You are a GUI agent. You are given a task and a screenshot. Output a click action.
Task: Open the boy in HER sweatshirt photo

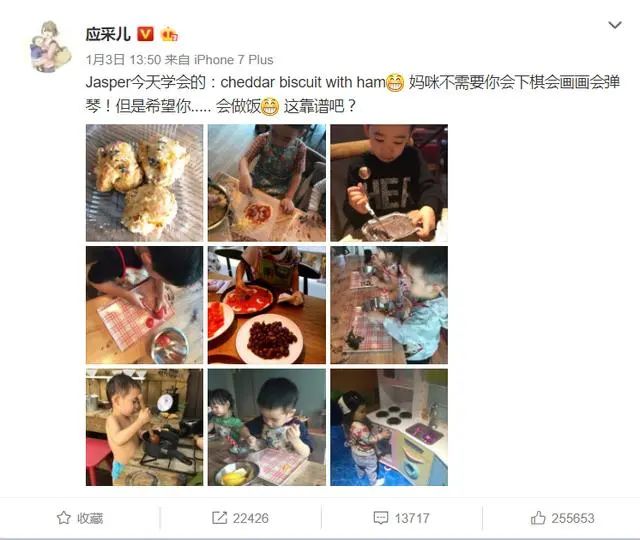tap(389, 183)
